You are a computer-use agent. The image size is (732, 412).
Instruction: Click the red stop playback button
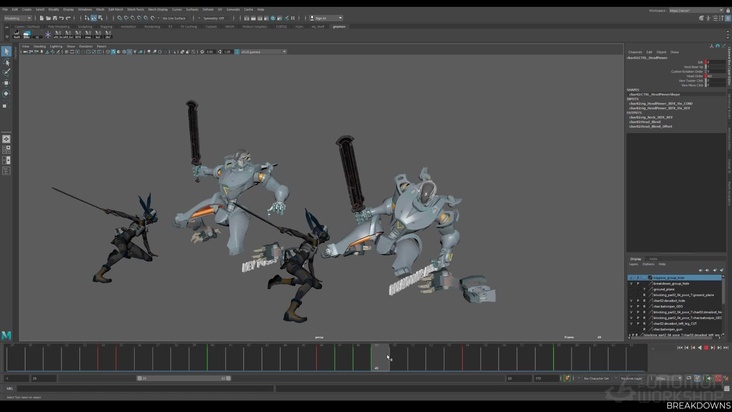707,347
